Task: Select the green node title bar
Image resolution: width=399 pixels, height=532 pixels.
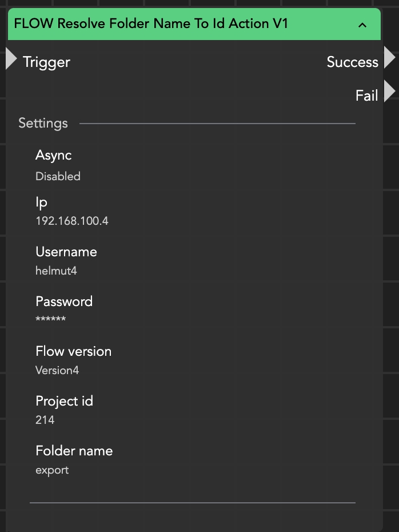Action: point(171,24)
